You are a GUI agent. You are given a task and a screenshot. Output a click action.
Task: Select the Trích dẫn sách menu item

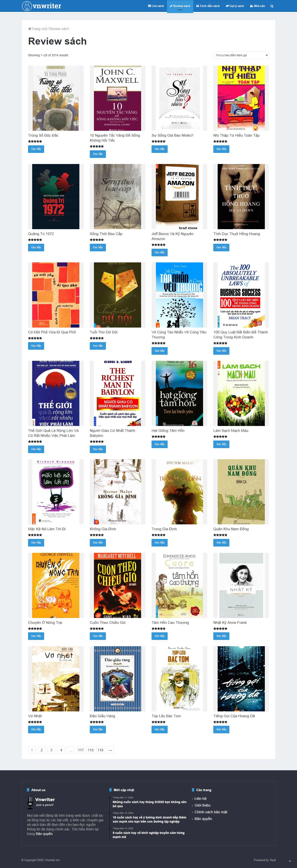[x=208, y=6]
